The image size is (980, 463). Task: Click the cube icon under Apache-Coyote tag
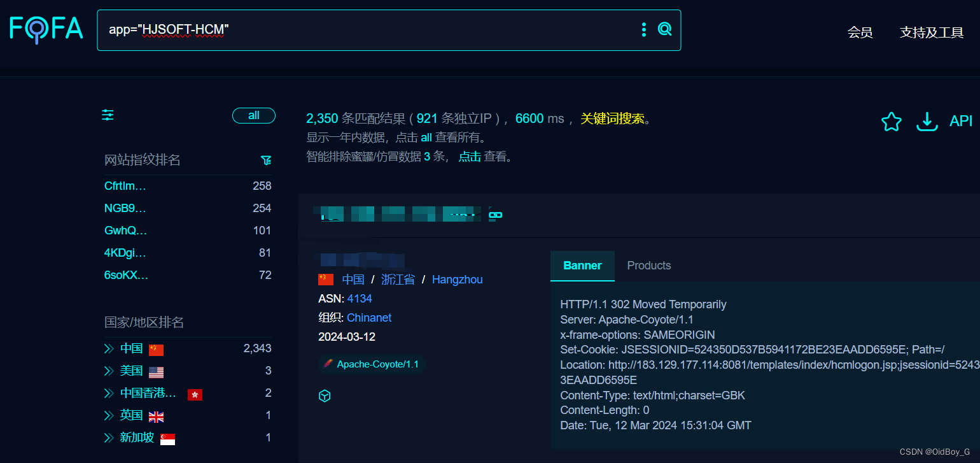tap(325, 396)
